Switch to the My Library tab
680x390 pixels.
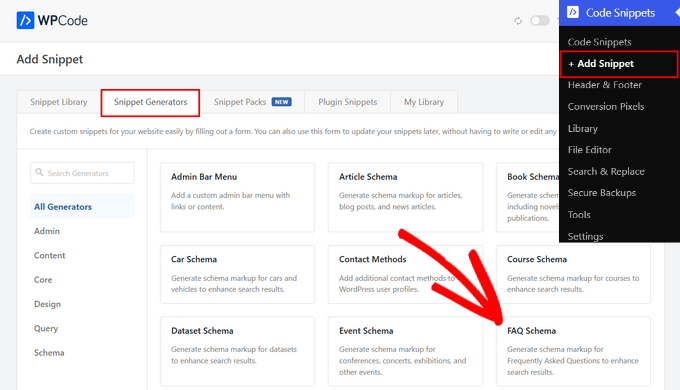click(x=424, y=102)
